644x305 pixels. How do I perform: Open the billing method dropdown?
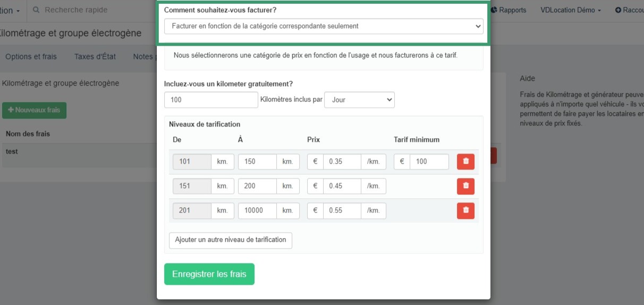[x=324, y=26]
